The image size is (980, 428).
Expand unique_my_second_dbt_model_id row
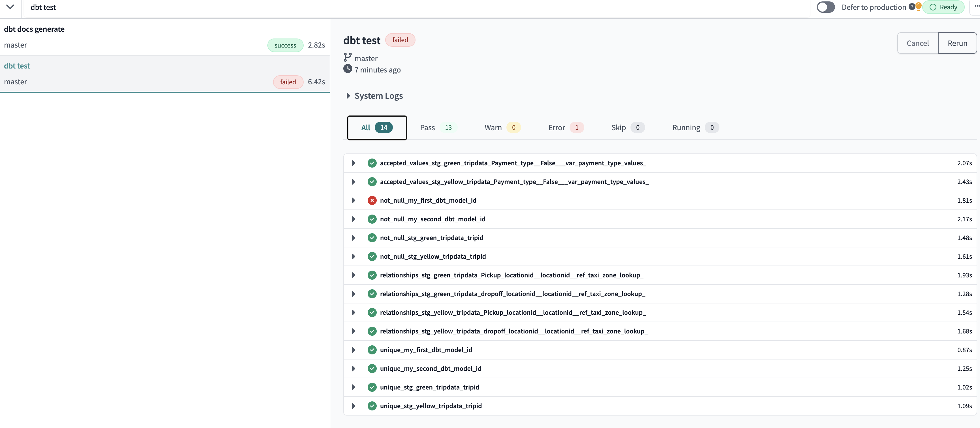(353, 368)
